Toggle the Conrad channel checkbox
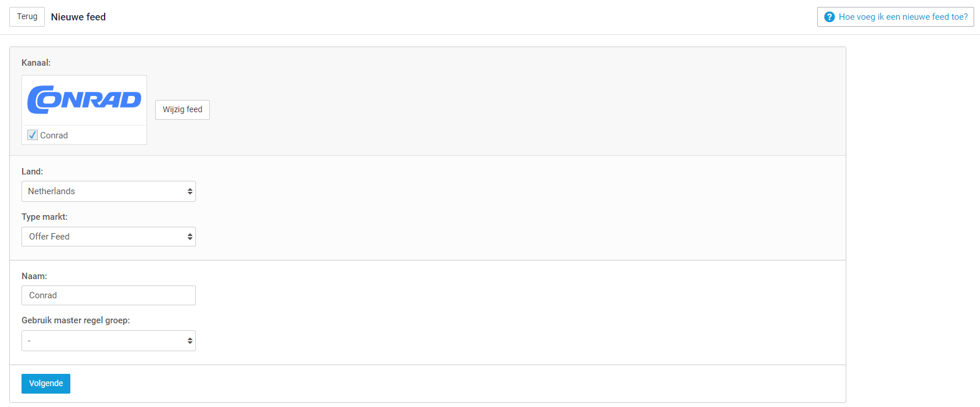Viewport: 980px width, 407px height. tap(33, 135)
